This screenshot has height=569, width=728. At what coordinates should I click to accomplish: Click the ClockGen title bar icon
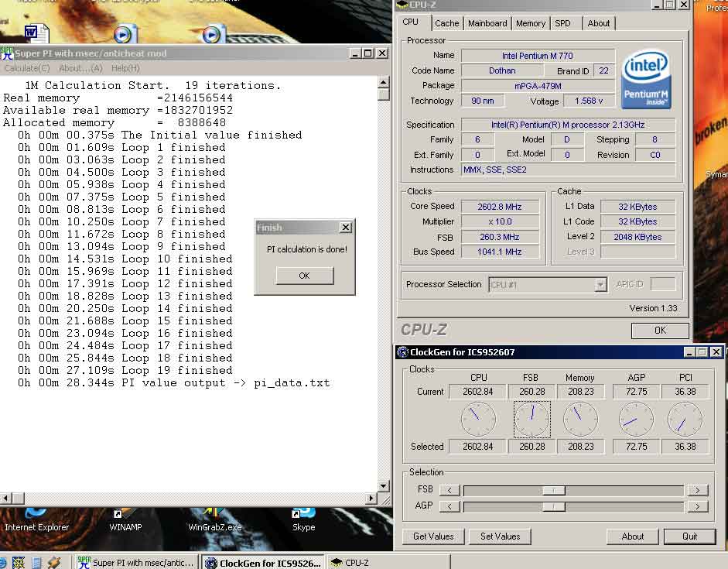coord(402,352)
